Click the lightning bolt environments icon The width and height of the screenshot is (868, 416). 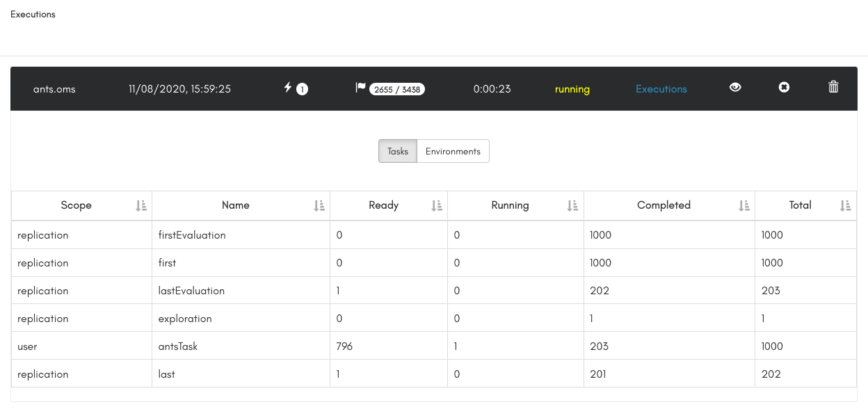point(288,88)
